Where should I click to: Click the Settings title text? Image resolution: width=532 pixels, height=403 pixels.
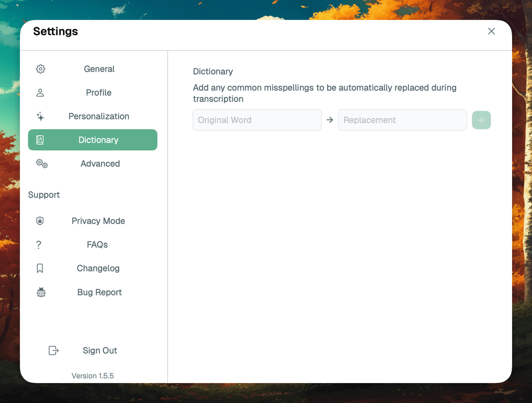click(55, 32)
